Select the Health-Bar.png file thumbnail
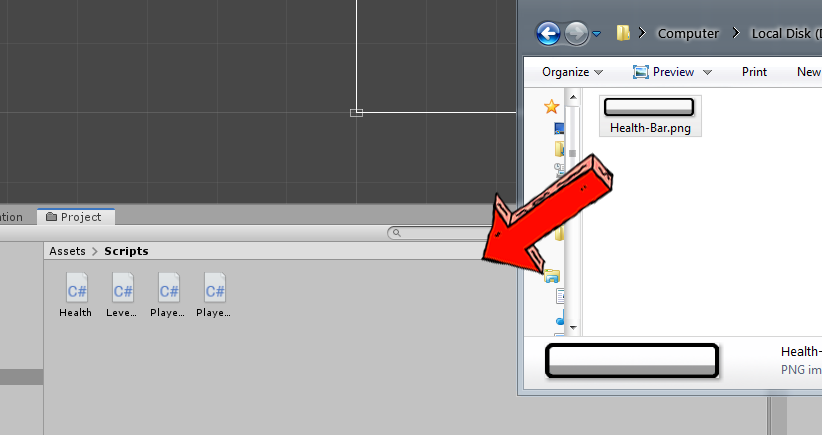The height and width of the screenshot is (435, 822). click(x=650, y=115)
